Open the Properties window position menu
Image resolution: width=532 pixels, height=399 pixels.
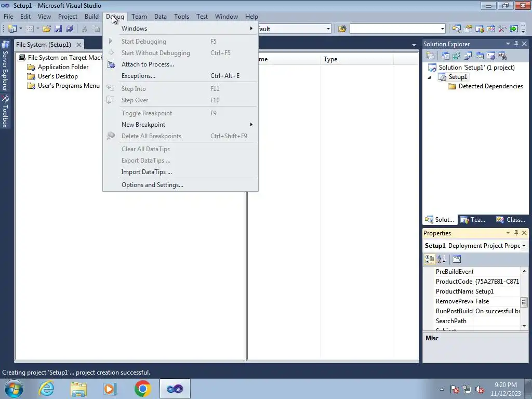click(x=508, y=233)
